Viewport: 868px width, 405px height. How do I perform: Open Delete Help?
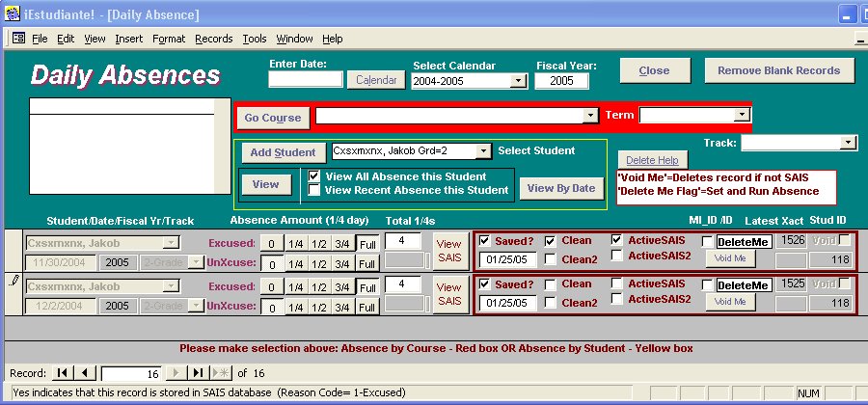pos(653,160)
